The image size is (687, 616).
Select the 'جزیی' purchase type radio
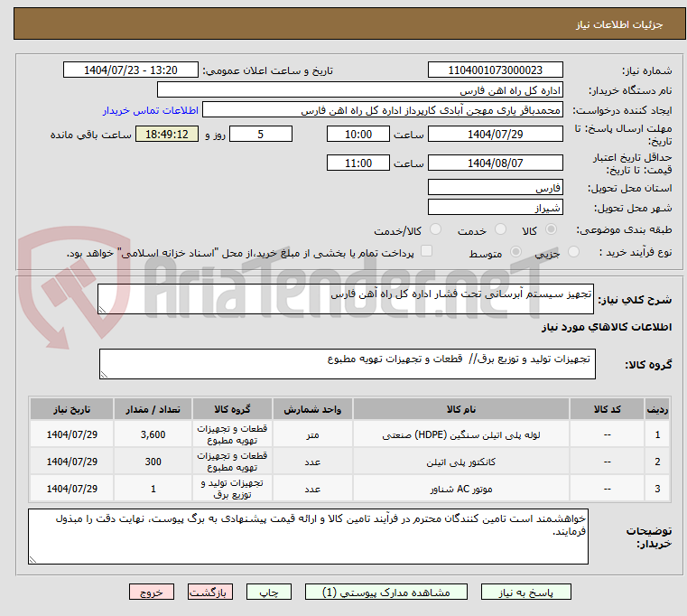(x=573, y=252)
